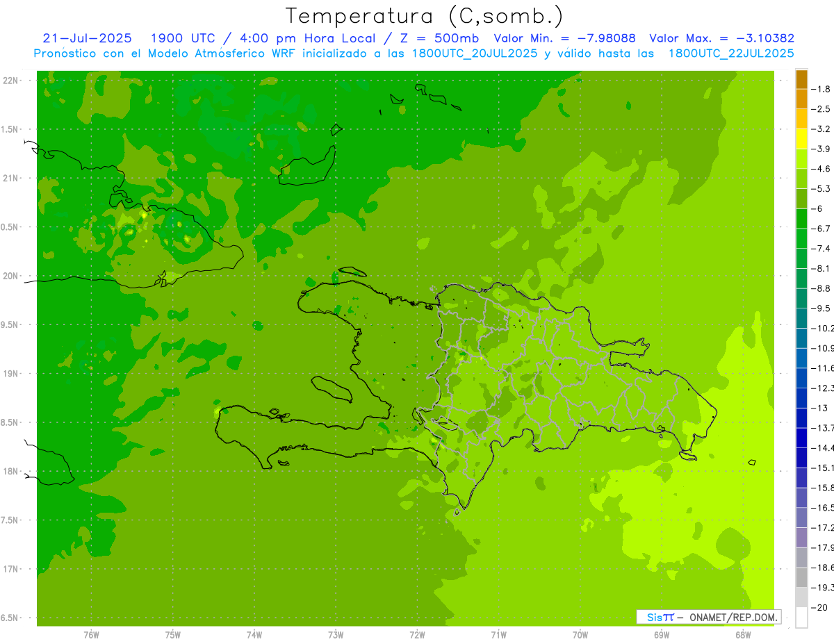This screenshot has height=644, width=834.
Task: Click the -7.4 legend value
Action: pyautogui.click(x=821, y=249)
